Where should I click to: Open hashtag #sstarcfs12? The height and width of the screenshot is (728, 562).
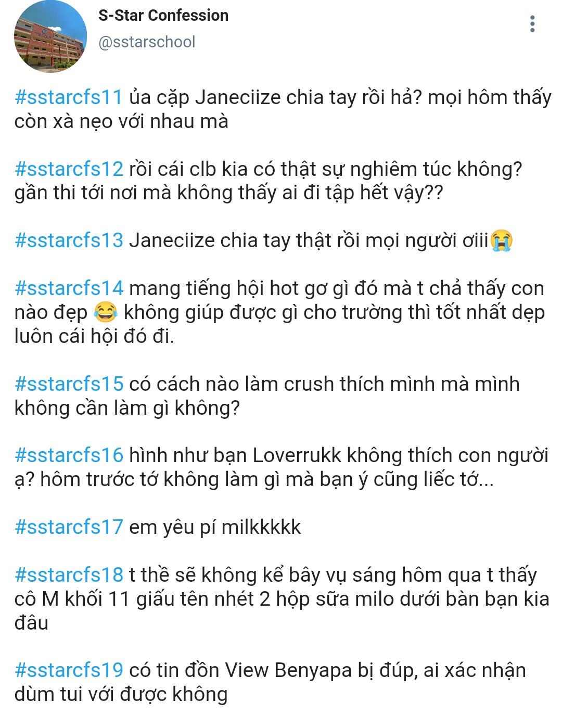click(x=69, y=169)
